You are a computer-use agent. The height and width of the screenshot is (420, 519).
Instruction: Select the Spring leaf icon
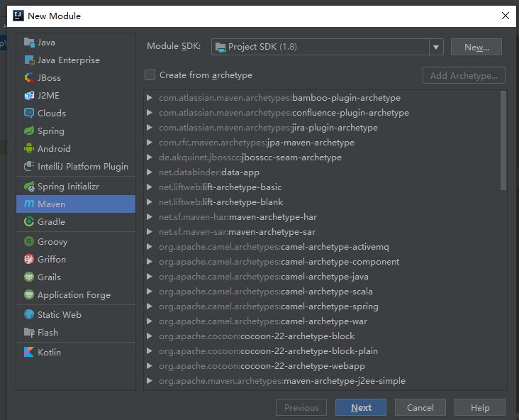tap(29, 131)
